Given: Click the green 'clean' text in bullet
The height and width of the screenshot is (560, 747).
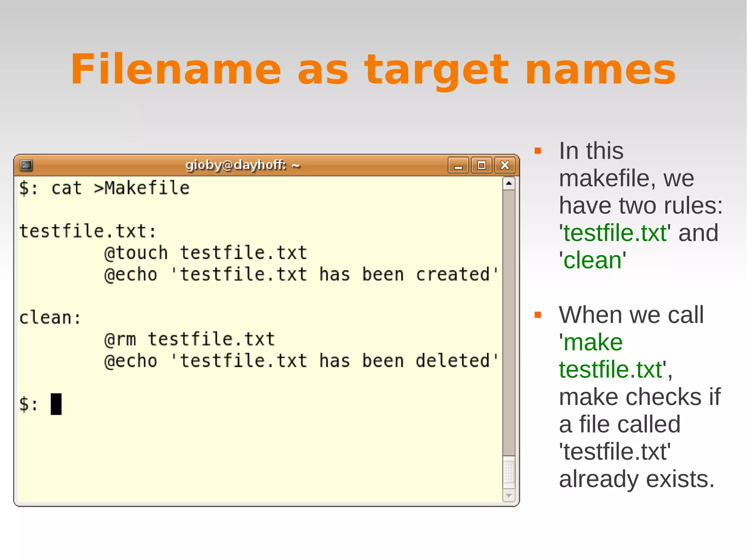Looking at the screenshot, I should (592, 260).
